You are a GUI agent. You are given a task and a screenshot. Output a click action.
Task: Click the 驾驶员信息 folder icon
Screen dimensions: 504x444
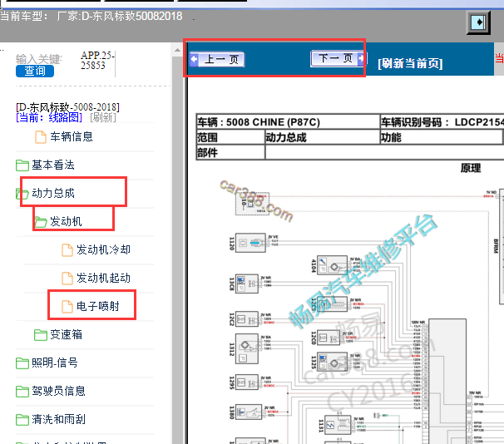tap(22, 392)
